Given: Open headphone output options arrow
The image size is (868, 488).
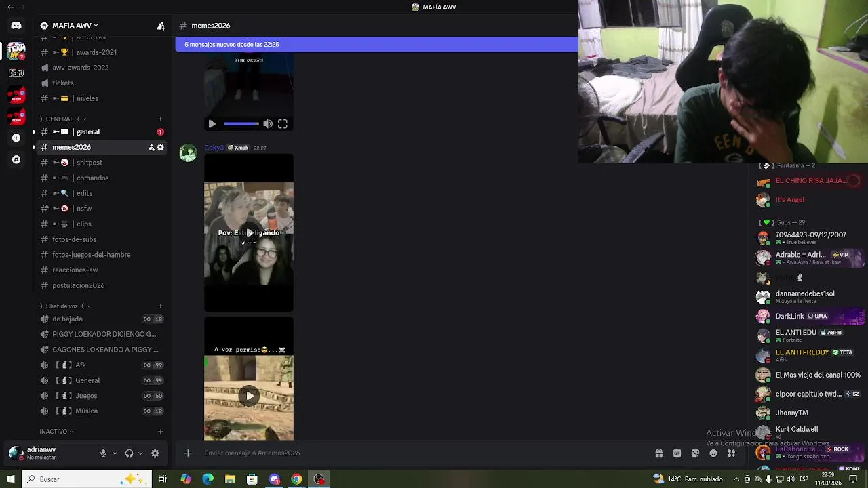Looking at the screenshot, I should tap(140, 453).
